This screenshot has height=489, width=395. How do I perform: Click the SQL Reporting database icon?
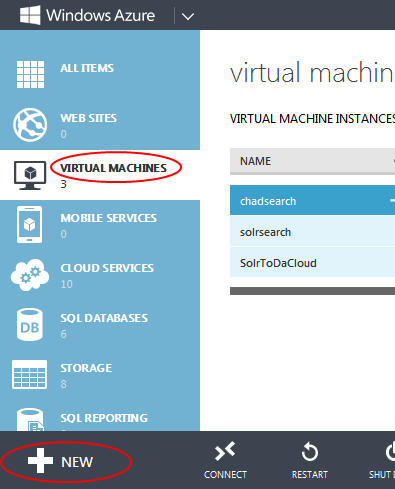[x=30, y=420]
